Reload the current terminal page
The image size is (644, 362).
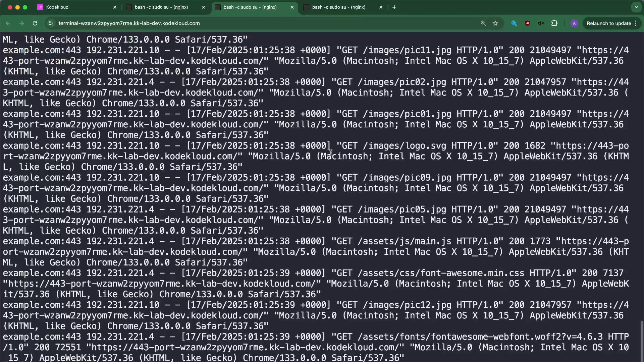coord(35,23)
